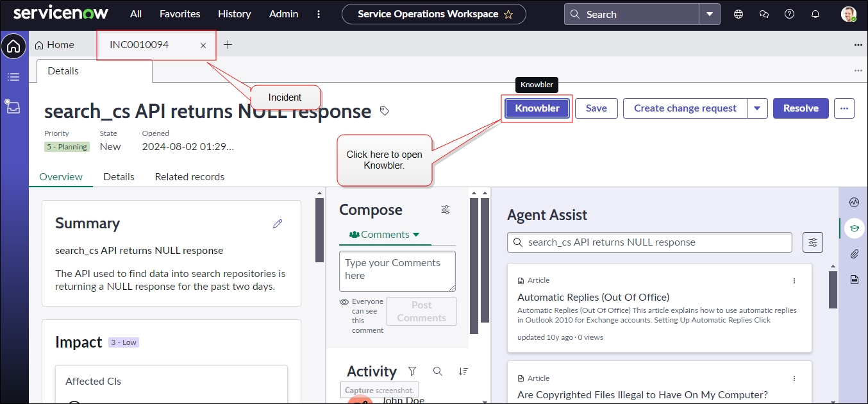Expand Create change request dropdown arrow
This screenshot has height=404, width=868.
[x=757, y=108]
